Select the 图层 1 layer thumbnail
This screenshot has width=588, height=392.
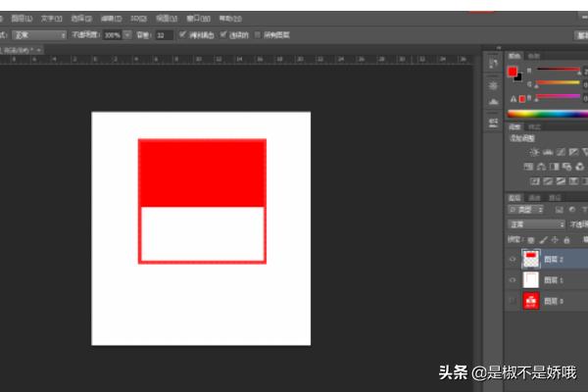click(532, 279)
